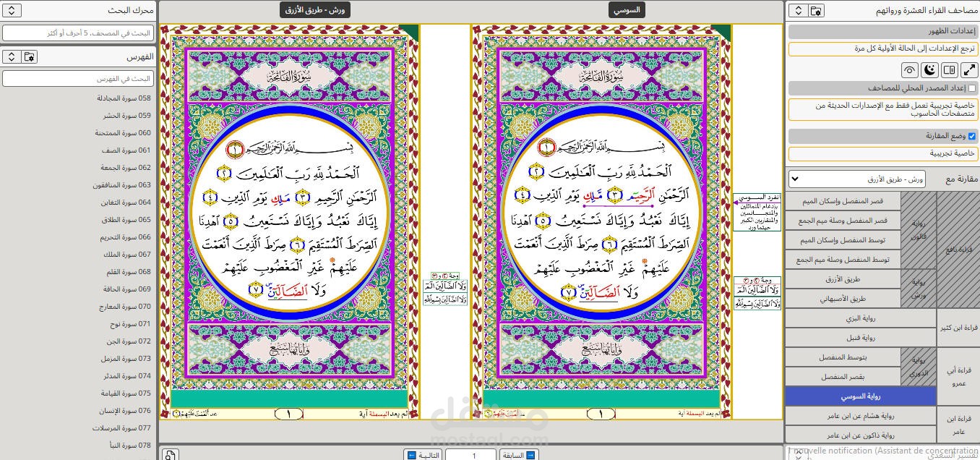Open 067 سورة الملك in the index
Screen dimensions: 980x460
(128, 255)
